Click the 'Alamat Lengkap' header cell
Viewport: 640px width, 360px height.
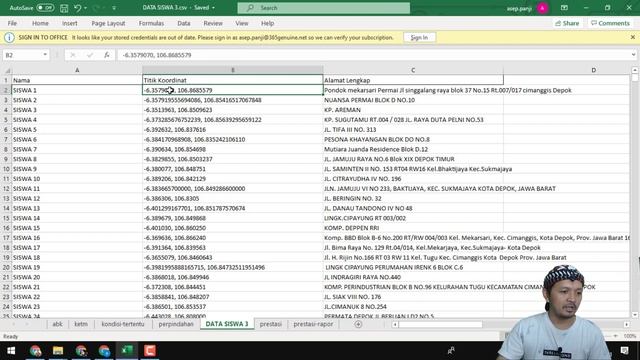pyautogui.click(x=413, y=80)
